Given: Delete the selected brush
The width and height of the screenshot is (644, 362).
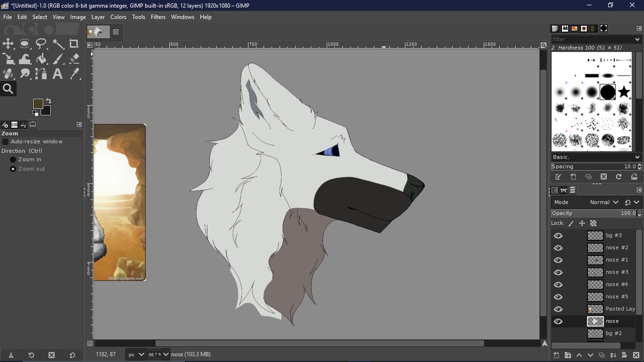Looking at the screenshot, I should pyautogui.click(x=603, y=177).
